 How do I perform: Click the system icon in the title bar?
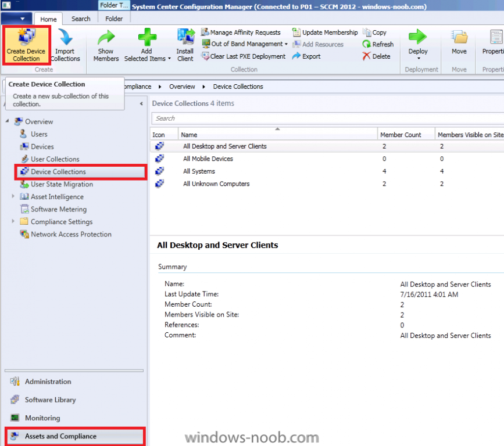pyautogui.click(x=6, y=5)
